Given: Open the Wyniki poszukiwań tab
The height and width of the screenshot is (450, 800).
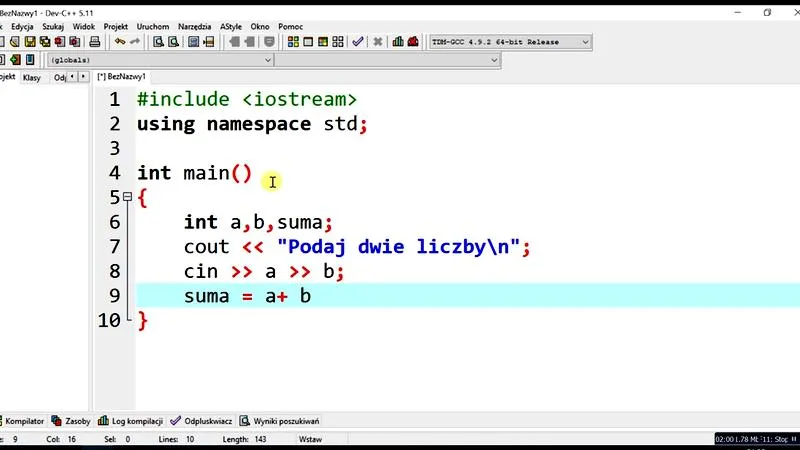Looking at the screenshot, I should [x=280, y=421].
